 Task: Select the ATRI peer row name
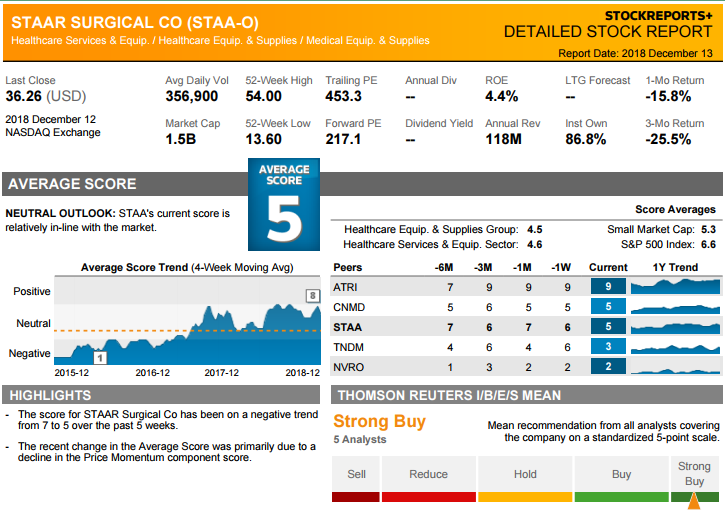345,287
